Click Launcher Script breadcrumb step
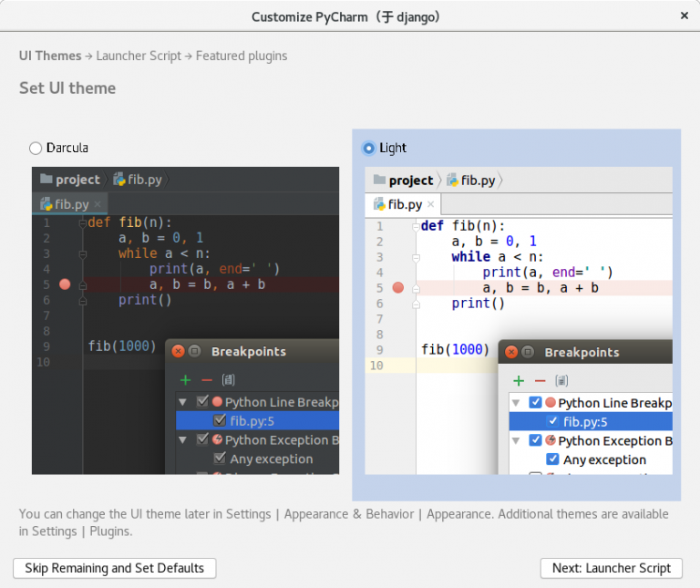 click(x=139, y=56)
